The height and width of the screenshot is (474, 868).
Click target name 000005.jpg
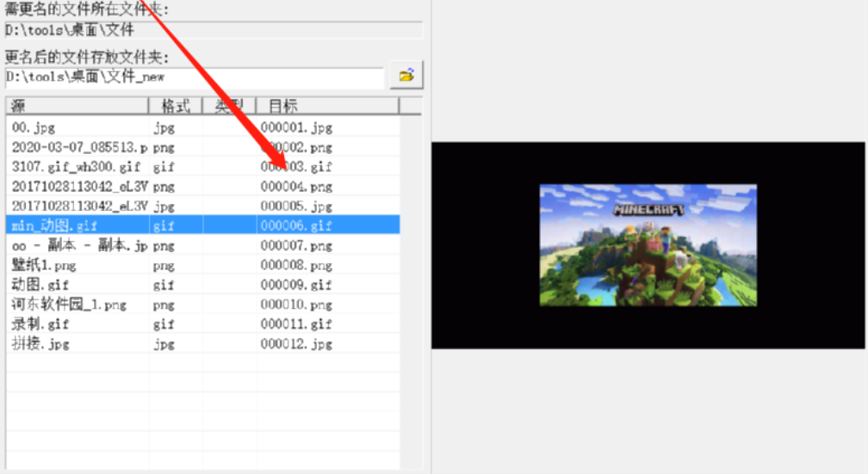[x=296, y=206]
